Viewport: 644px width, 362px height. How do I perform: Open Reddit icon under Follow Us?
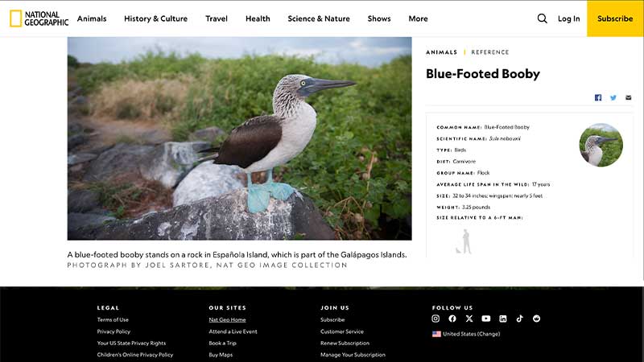(x=536, y=319)
